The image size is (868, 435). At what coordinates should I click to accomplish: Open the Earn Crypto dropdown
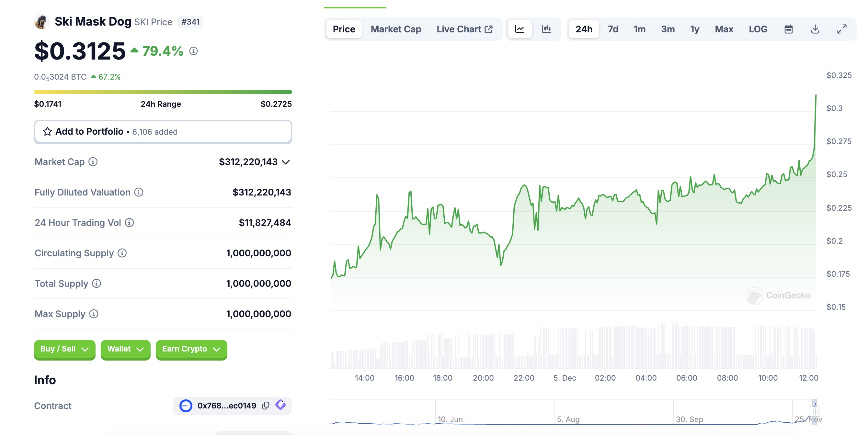(x=191, y=349)
